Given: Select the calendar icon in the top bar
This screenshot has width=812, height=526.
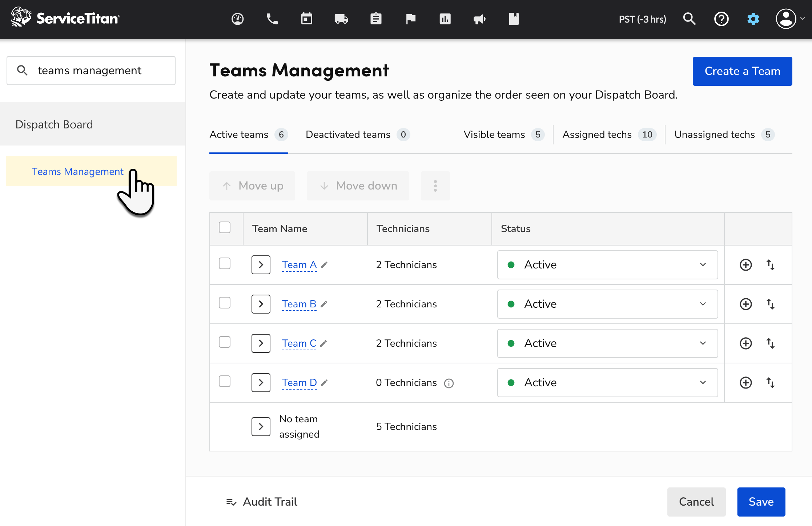Looking at the screenshot, I should [306, 19].
